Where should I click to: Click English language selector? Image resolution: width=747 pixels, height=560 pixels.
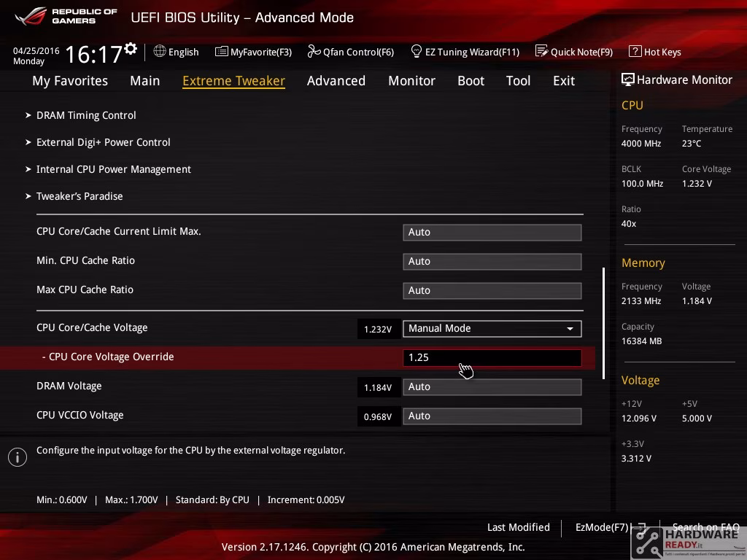[183, 52]
